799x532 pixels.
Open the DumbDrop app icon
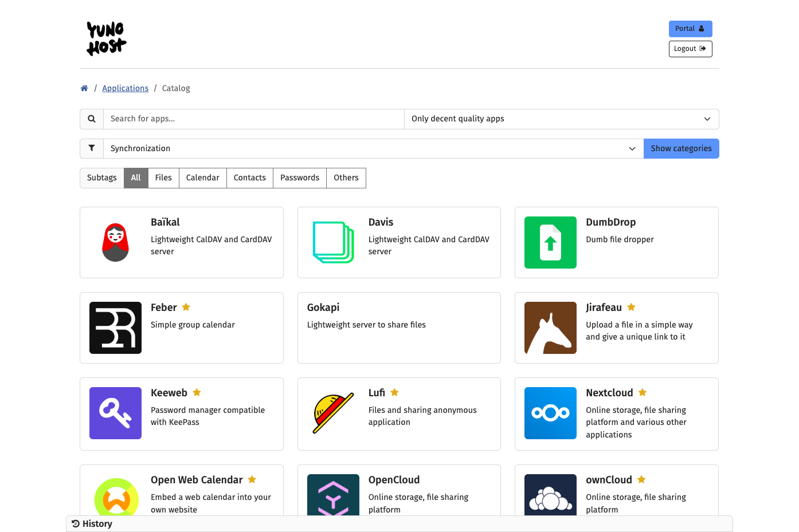(x=550, y=242)
